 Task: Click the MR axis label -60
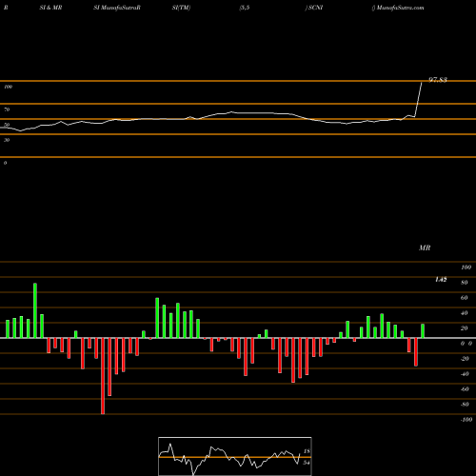[x=465, y=389]
